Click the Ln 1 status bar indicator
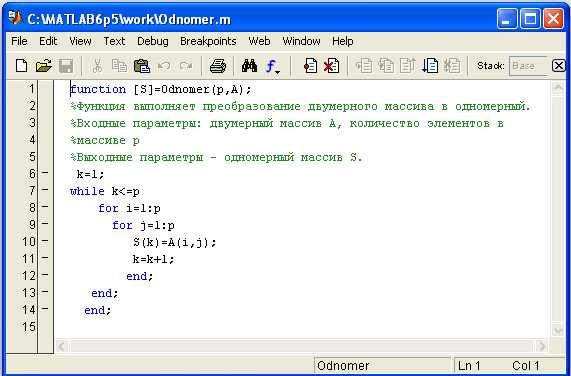This screenshot has height=376, width=571. [x=469, y=365]
